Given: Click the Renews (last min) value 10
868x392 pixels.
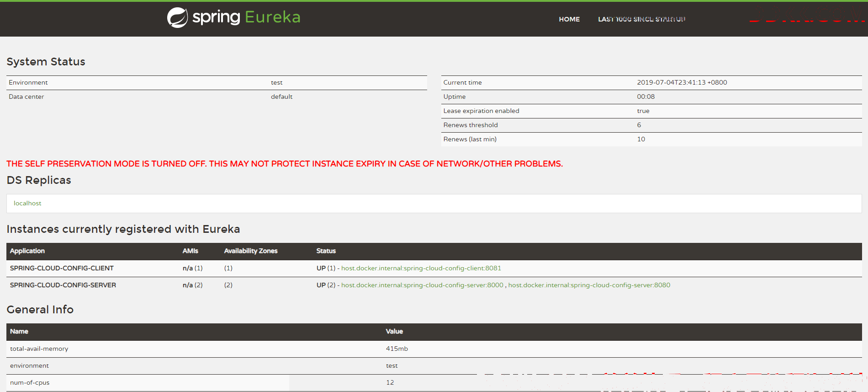Looking at the screenshot, I should (x=641, y=139).
